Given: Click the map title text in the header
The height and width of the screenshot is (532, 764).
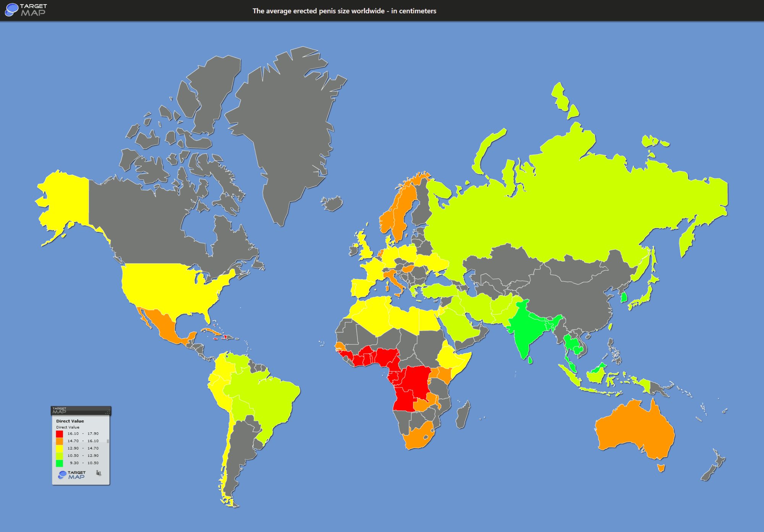Looking at the screenshot, I should tap(344, 11).
